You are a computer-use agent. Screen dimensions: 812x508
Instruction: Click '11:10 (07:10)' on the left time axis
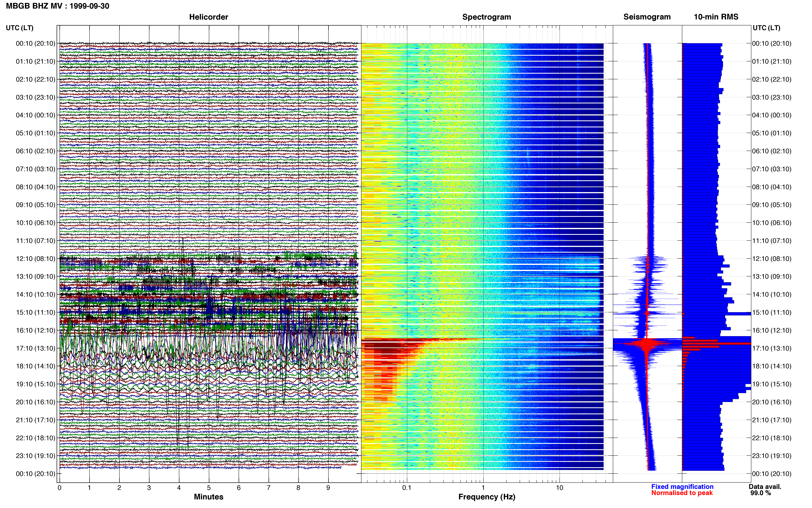click(x=36, y=240)
